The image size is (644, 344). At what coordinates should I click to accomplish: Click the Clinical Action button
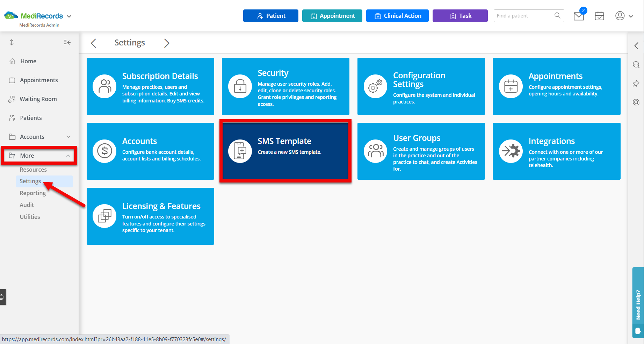(x=397, y=16)
